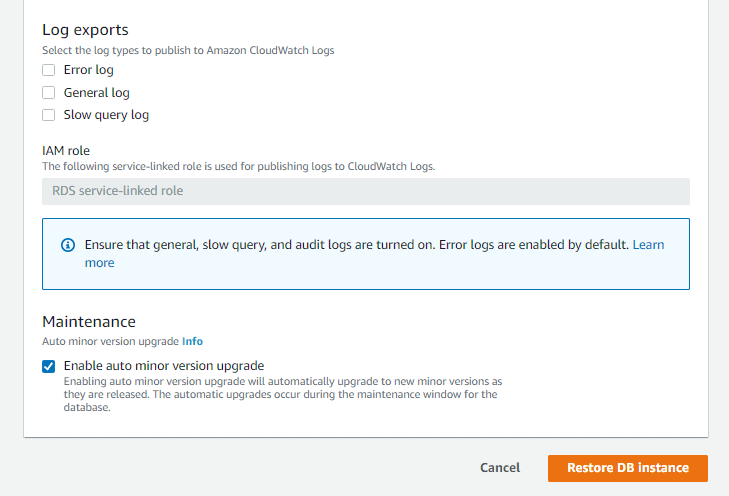Screen dimensions: 729x496
Task: Click the RDS service-linked role field
Action: point(365,191)
